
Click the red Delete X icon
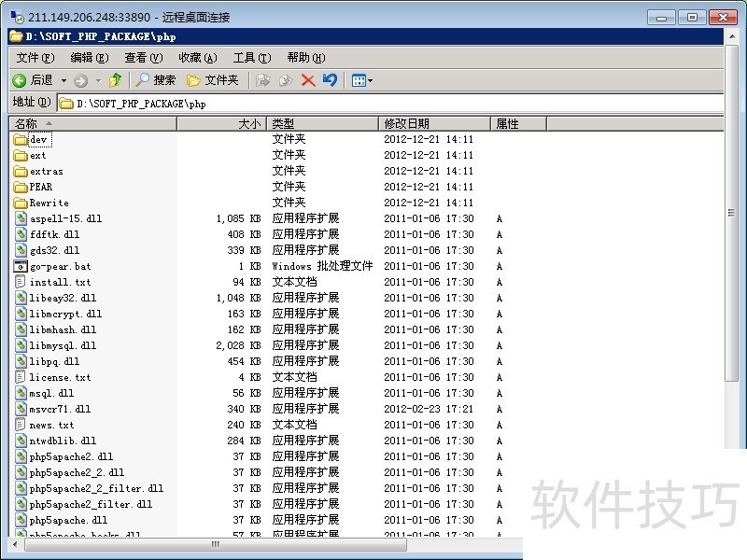pyautogui.click(x=308, y=81)
